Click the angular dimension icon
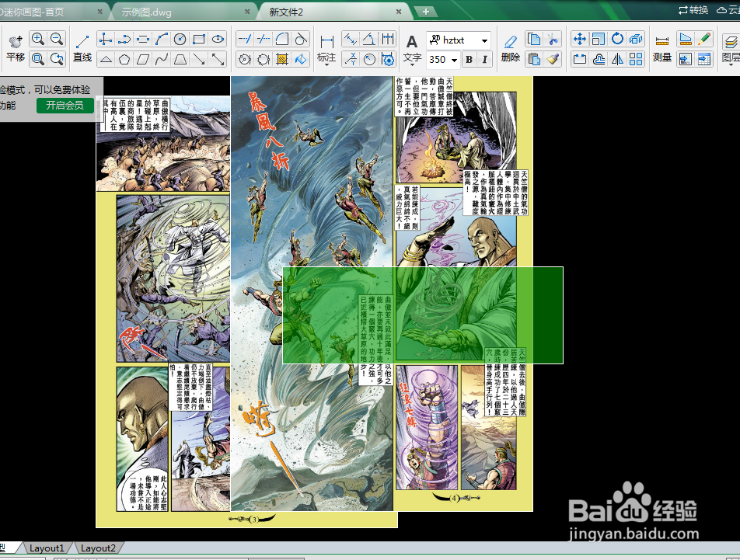This screenshot has height=560, width=740. [369, 39]
